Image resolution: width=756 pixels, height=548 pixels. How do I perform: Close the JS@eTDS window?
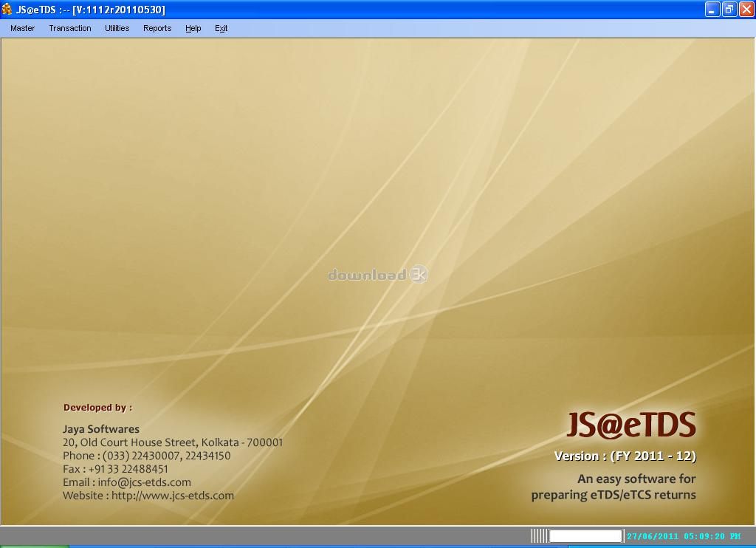pyautogui.click(x=746, y=9)
